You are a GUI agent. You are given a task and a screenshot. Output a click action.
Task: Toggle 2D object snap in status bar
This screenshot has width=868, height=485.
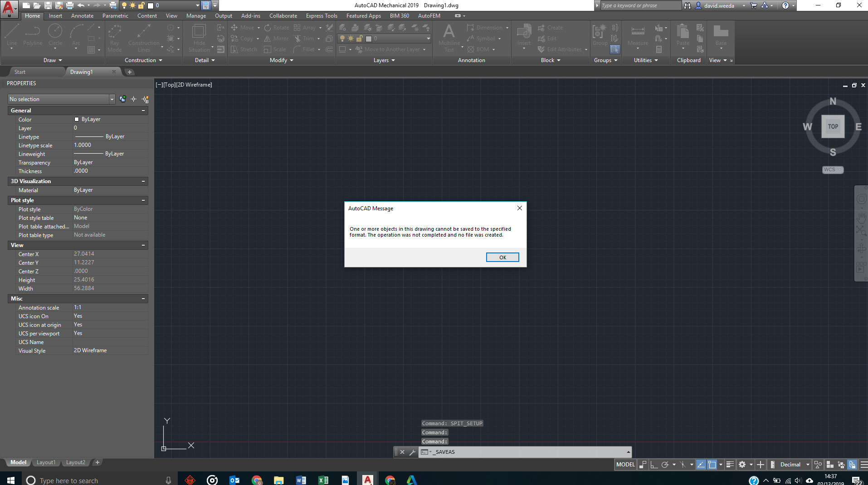point(712,465)
